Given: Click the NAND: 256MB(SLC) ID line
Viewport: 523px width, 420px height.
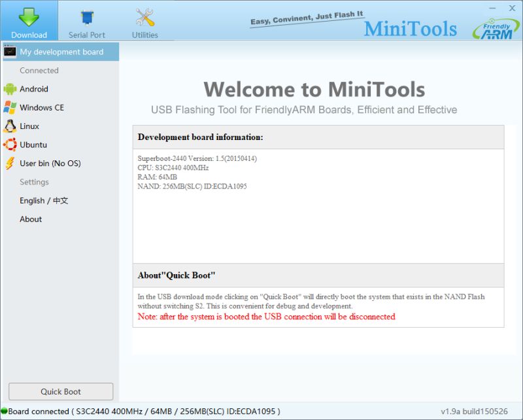Looking at the screenshot, I should (x=192, y=186).
